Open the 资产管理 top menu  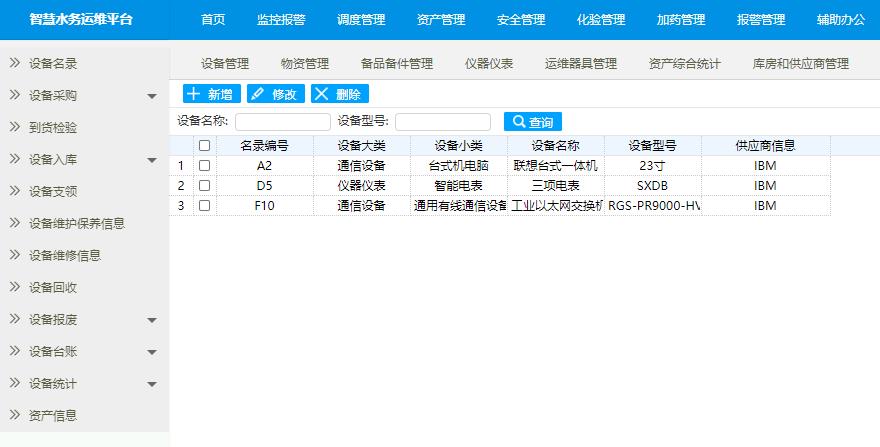point(441,20)
